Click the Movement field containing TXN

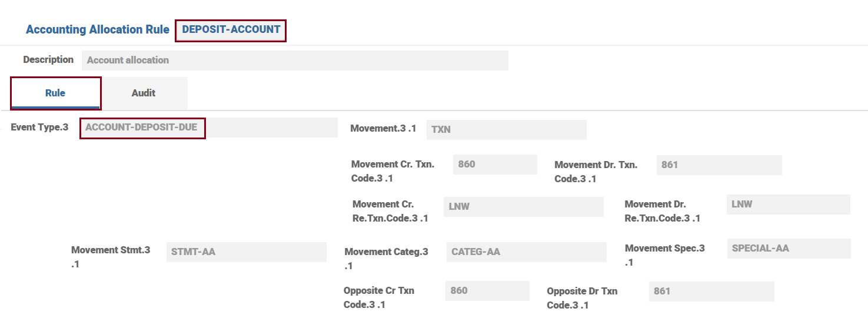pos(506,129)
